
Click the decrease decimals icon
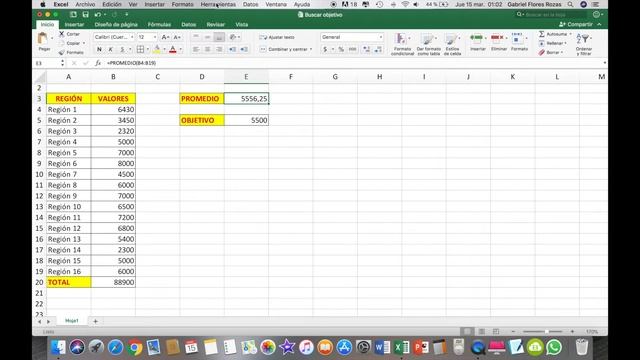tap(378, 49)
